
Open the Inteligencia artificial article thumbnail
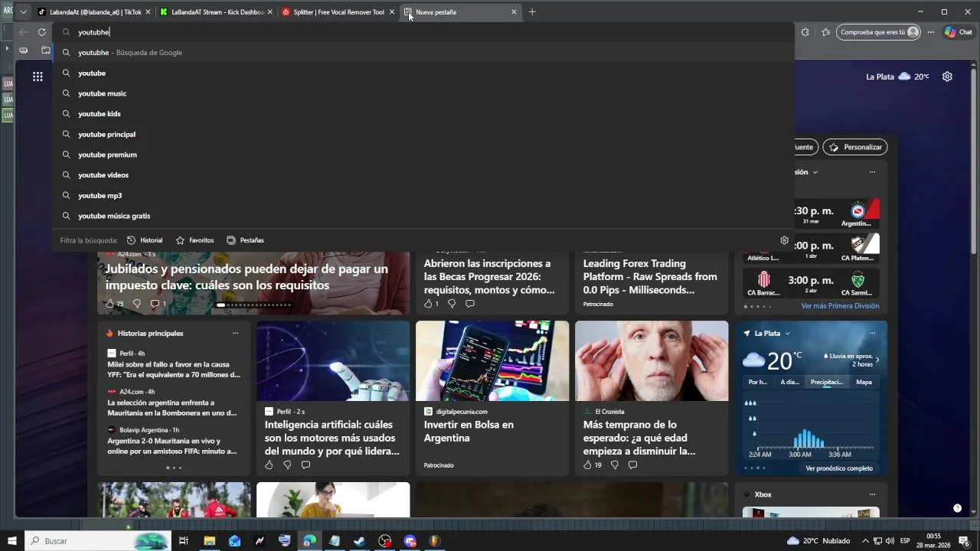[333, 360]
